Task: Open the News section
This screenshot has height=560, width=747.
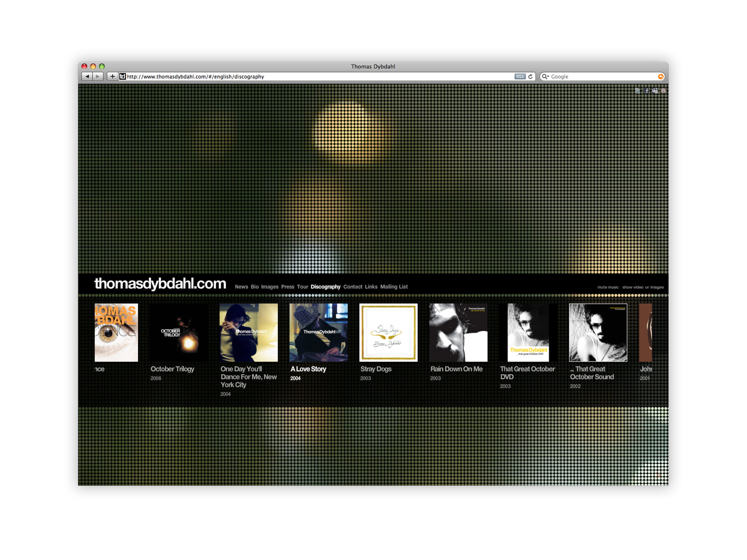Action: pos(241,286)
